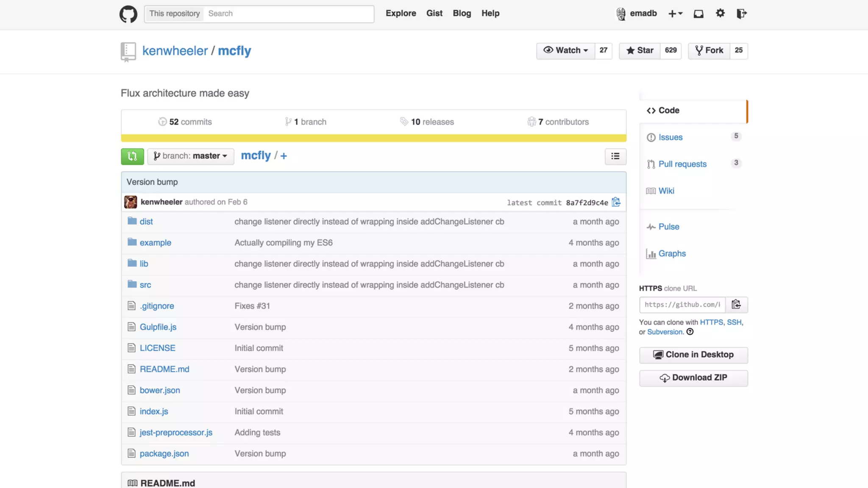Viewport: 868px width, 488px height.
Task: Open account settings gear icon
Action: (720, 14)
